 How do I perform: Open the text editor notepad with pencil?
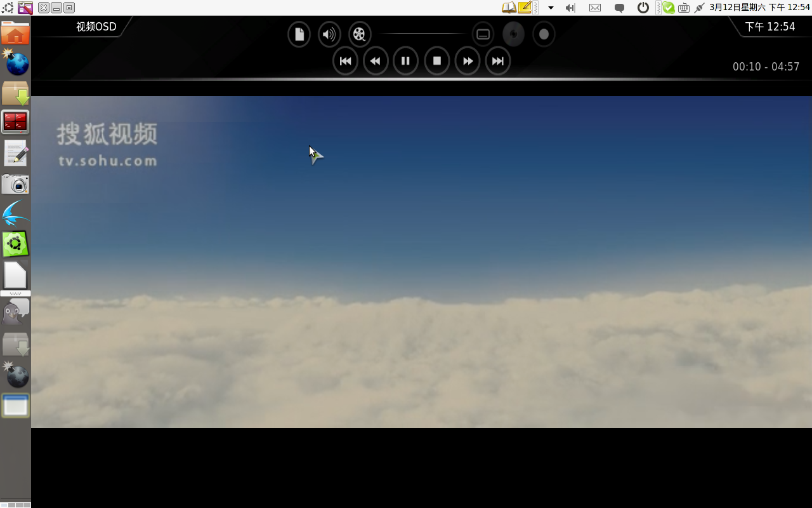(x=15, y=153)
